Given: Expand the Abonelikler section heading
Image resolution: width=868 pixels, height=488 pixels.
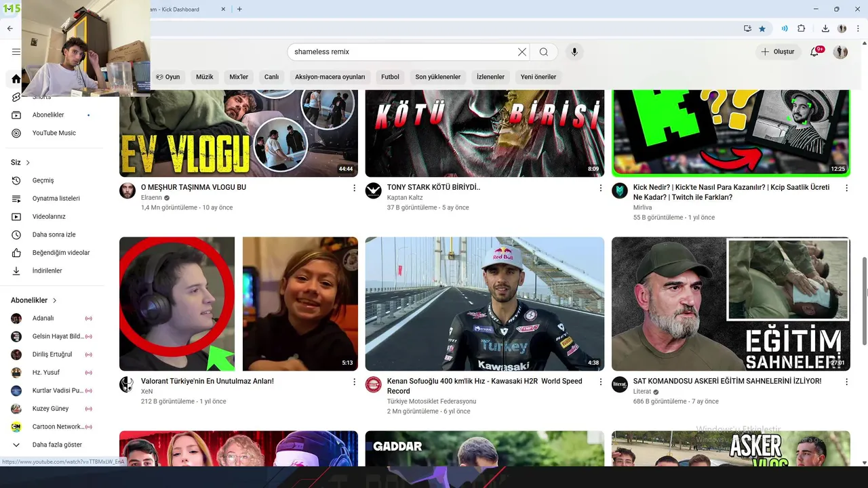Looking at the screenshot, I should [x=34, y=300].
